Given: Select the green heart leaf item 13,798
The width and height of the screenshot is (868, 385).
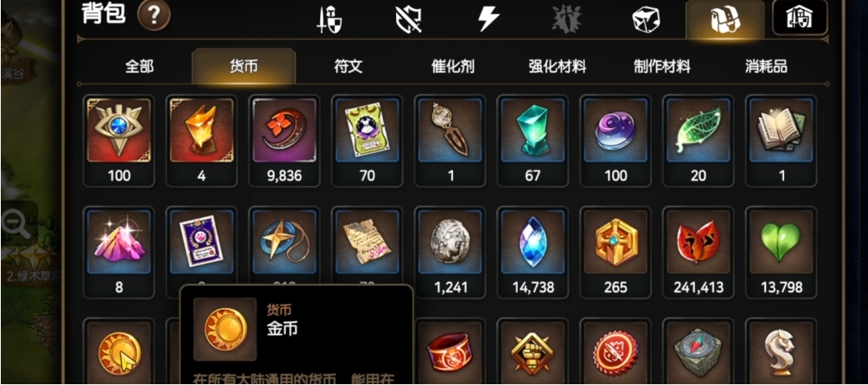Looking at the screenshot, I should [781, 253].
